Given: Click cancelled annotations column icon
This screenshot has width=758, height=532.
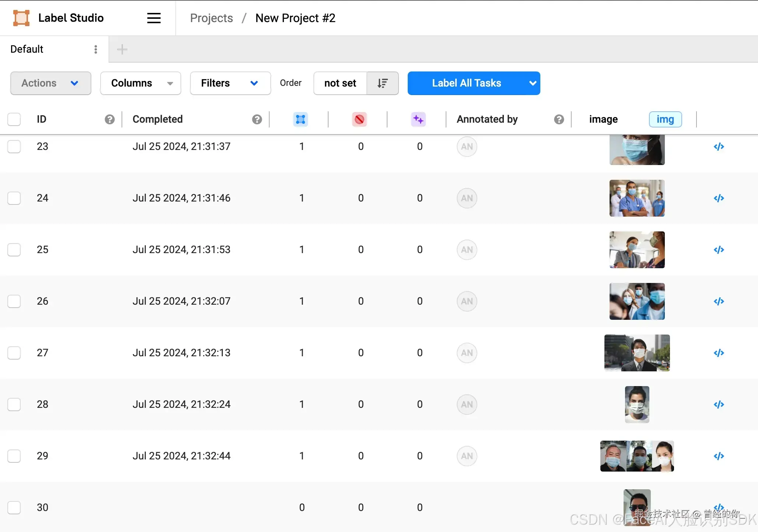Looking at the screenshot, I should pyautogui.click(x=359, y=119).
